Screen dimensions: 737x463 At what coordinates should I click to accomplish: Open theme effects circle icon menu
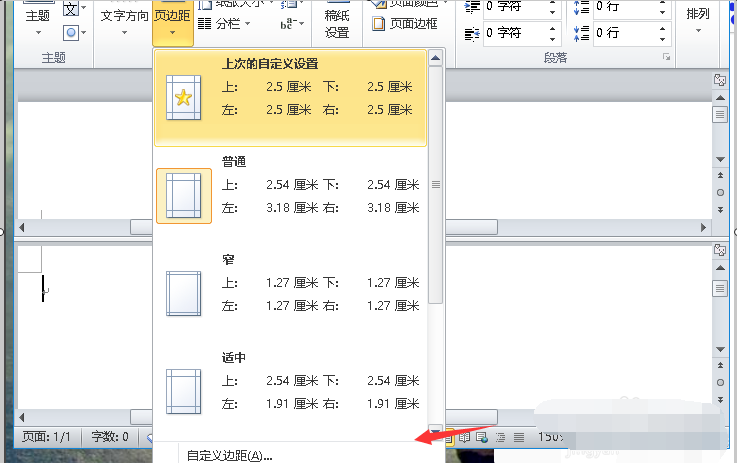(x=75, y=32)
